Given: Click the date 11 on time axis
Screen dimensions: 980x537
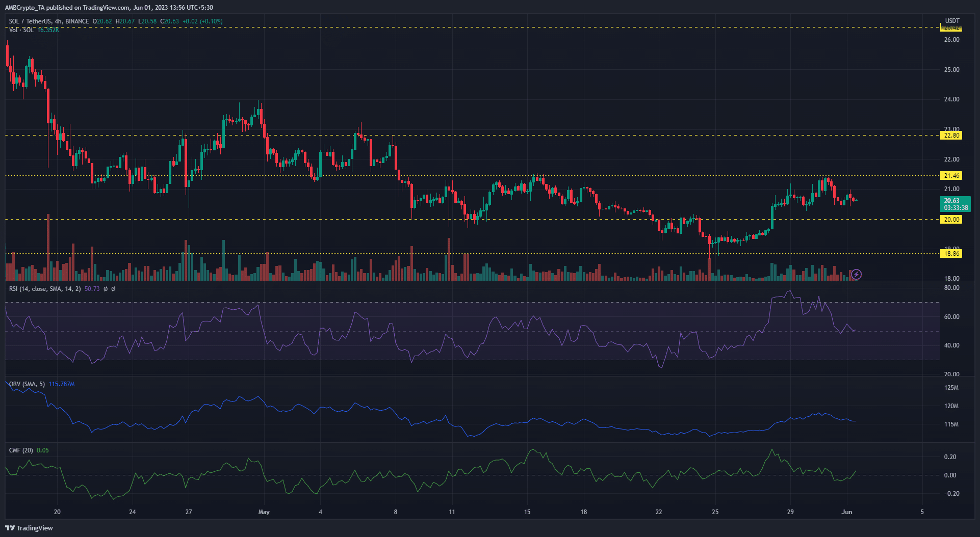Looking at the screenshot, I should (x=452, y=512).
